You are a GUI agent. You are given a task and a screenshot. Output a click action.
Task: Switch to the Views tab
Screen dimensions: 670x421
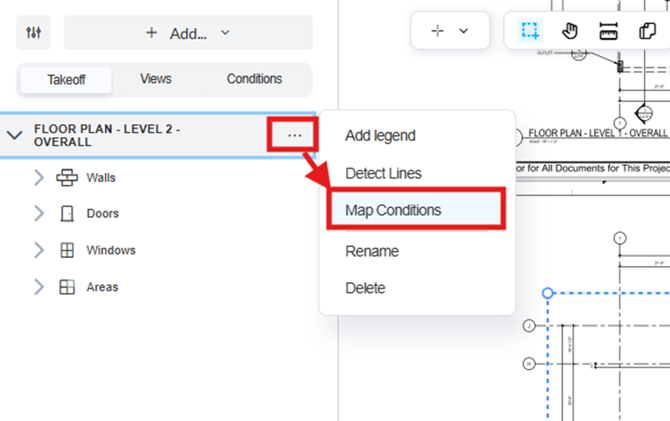156,79
